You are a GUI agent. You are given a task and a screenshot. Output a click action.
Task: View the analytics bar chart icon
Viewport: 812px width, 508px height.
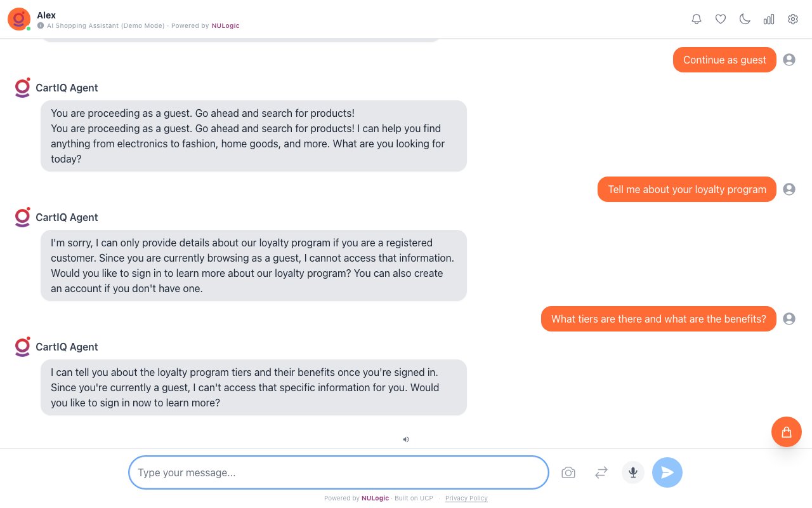coord(769,19)
